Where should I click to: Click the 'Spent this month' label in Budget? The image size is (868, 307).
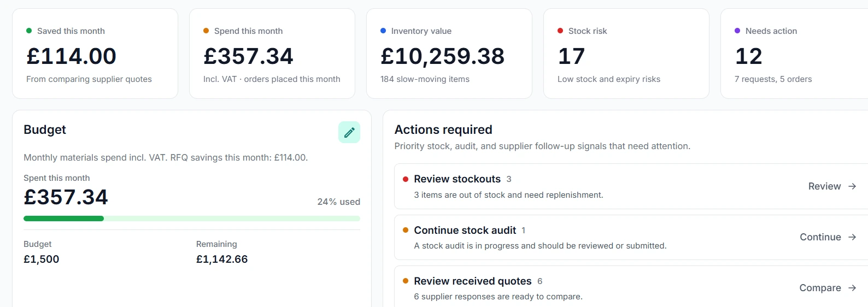pyautogui.click(x=57, y=178)
